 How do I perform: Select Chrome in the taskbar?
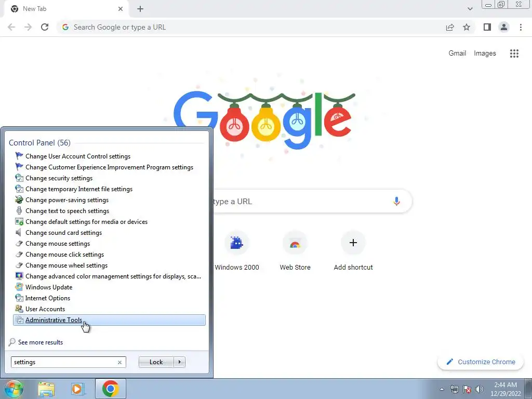click(110, 389)
